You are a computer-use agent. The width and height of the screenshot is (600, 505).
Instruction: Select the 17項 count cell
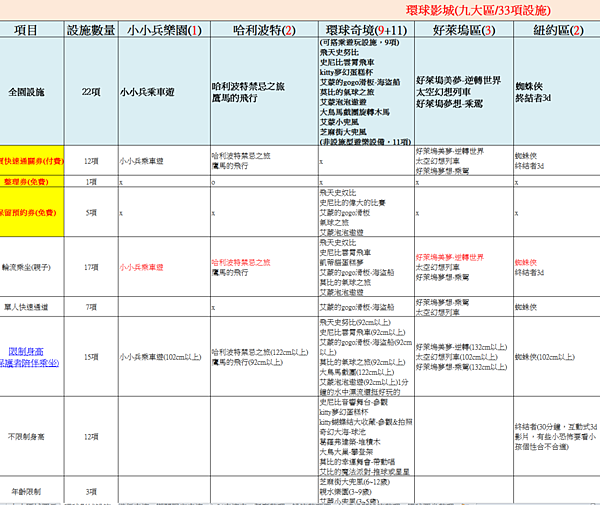(x=91, y=267)
